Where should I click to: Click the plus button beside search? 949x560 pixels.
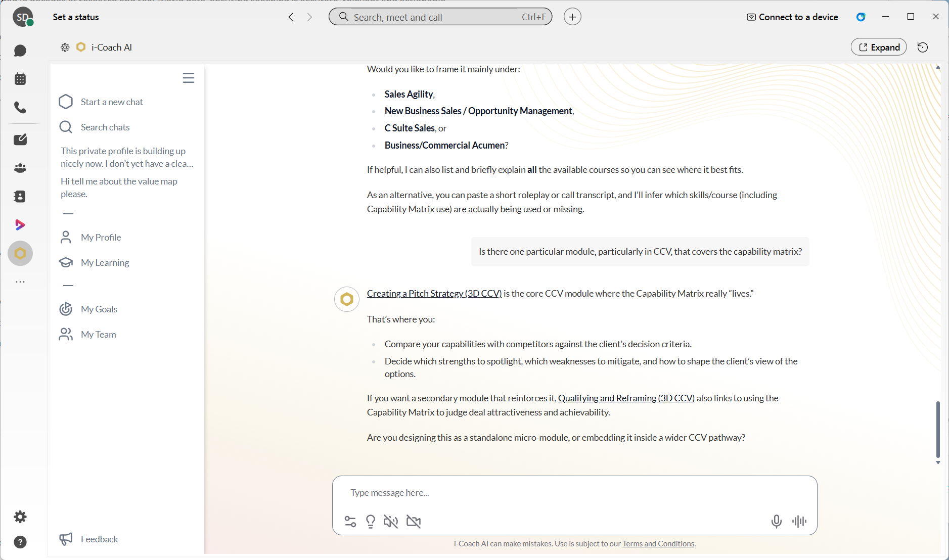click(572, 17)
